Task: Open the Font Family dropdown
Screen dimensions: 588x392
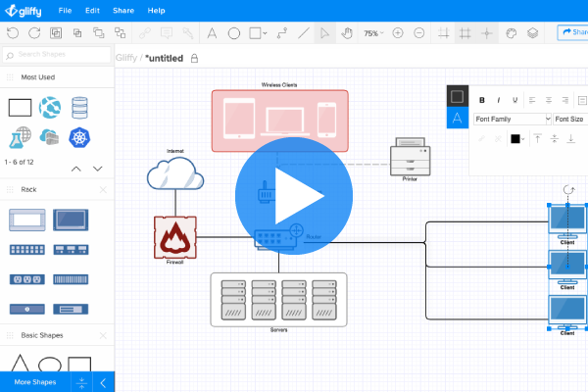Action: (512, 119)
